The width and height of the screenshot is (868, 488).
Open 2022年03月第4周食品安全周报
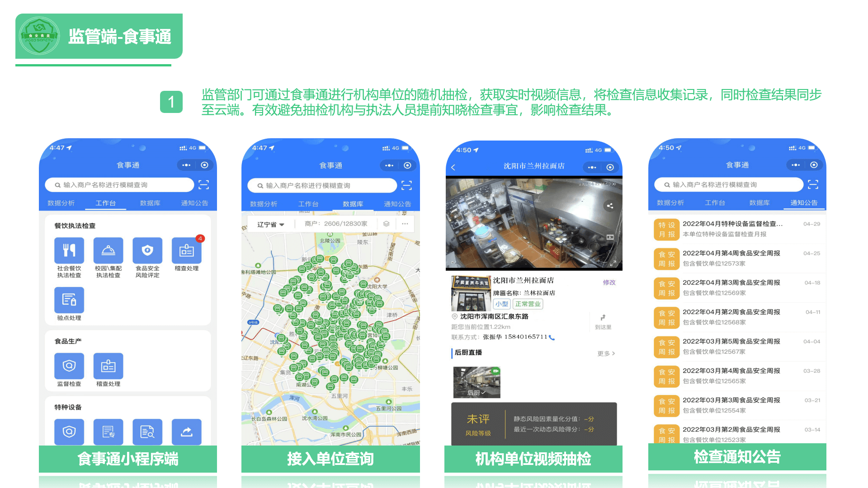click(x=737, y=375)
